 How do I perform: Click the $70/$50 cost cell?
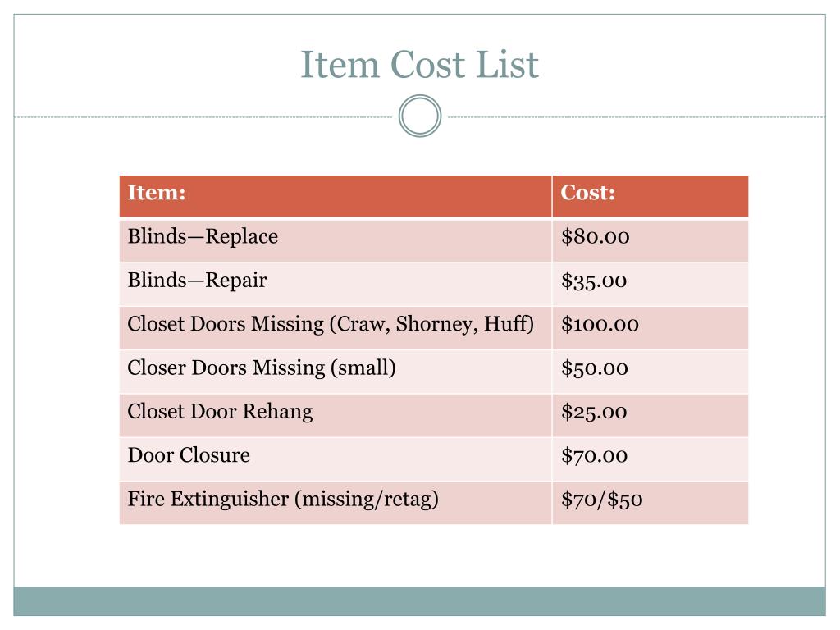[651, 503]
